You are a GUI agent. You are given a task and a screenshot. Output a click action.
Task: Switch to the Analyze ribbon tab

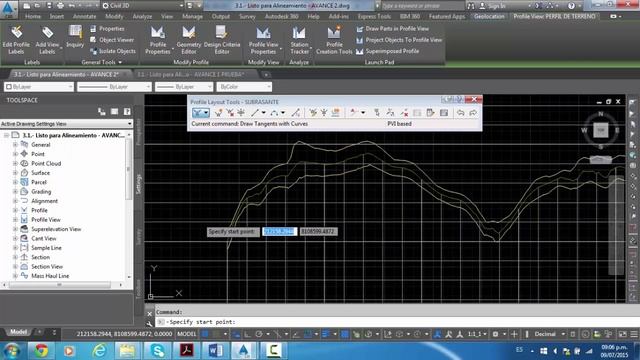[142, 16]
